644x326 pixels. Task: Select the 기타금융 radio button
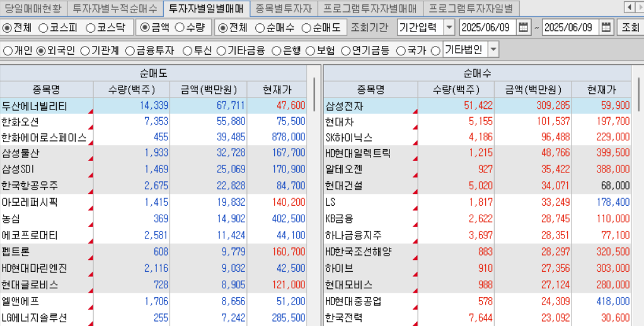(x=221, y=51)
